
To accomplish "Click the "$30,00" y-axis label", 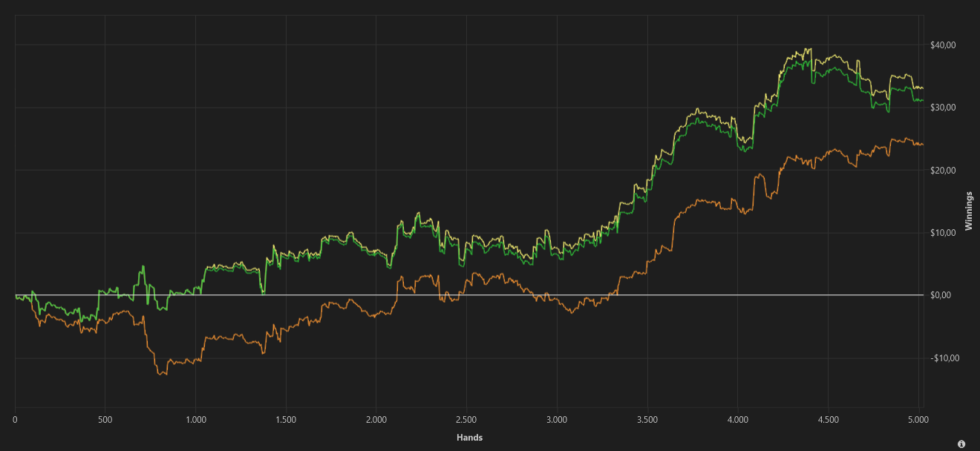I will [x=942, y=108].
